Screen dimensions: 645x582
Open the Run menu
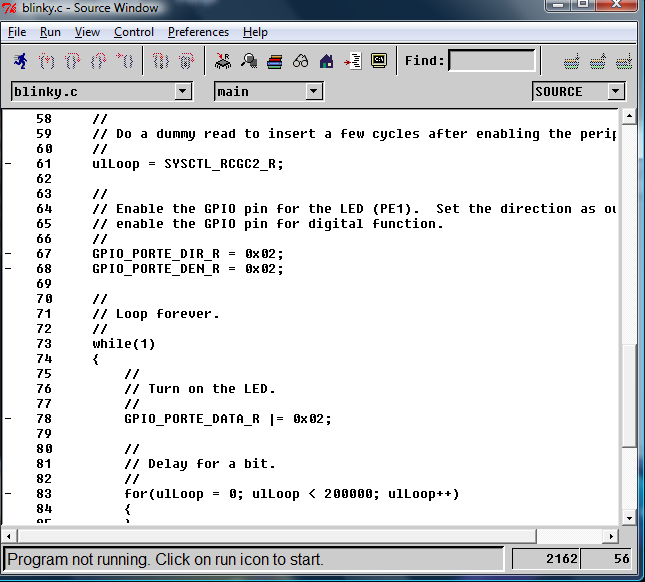coord(50,32)
